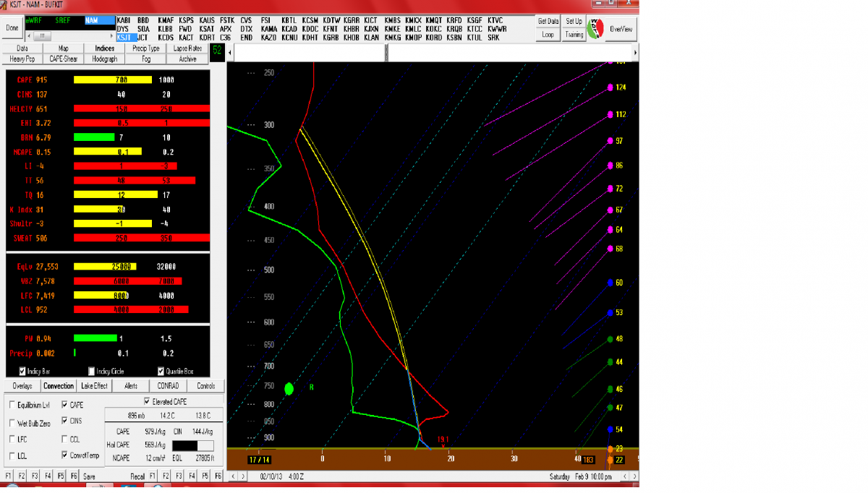
Task: Enable the Indicy Bar checkbox
Action: click(x=23, y=372)
